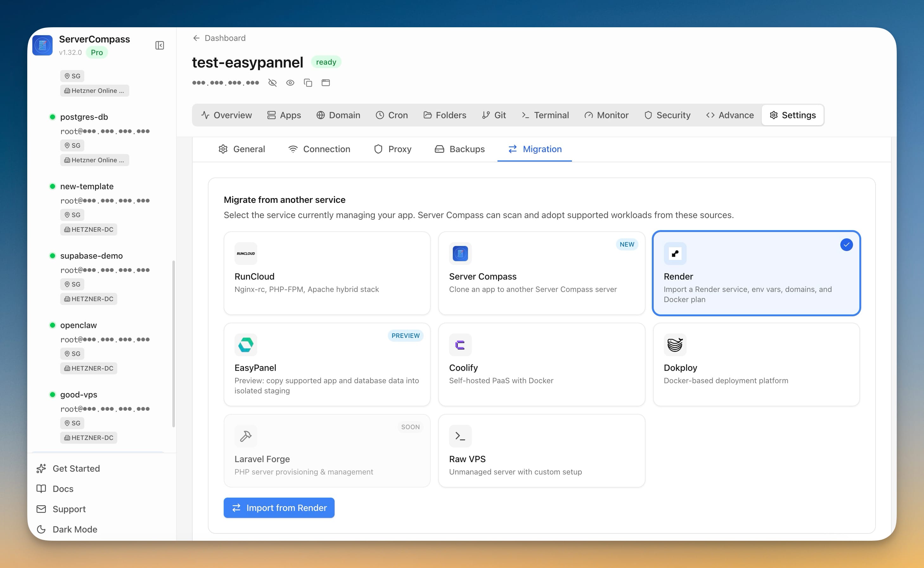Screen dimensions: 924x568
Task: Click the openclaw green status dot
Action: (53, 325)
